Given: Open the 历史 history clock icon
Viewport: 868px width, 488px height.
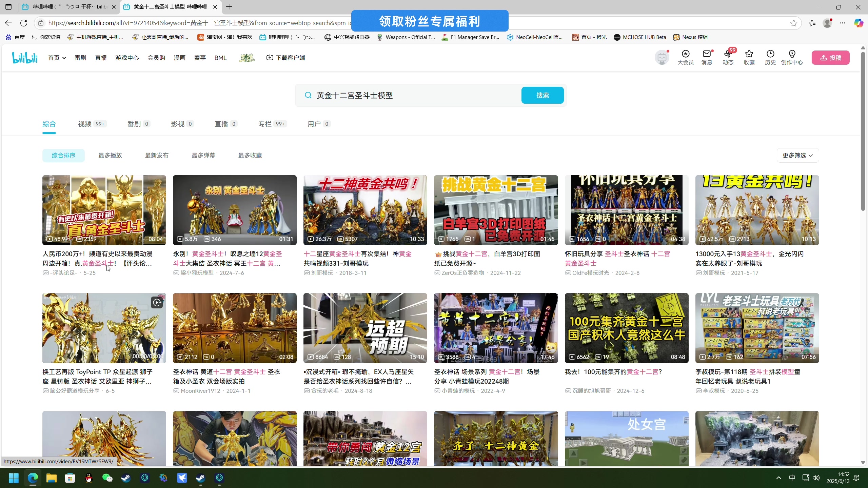Looking at the screenshot, I should point(770,57).
